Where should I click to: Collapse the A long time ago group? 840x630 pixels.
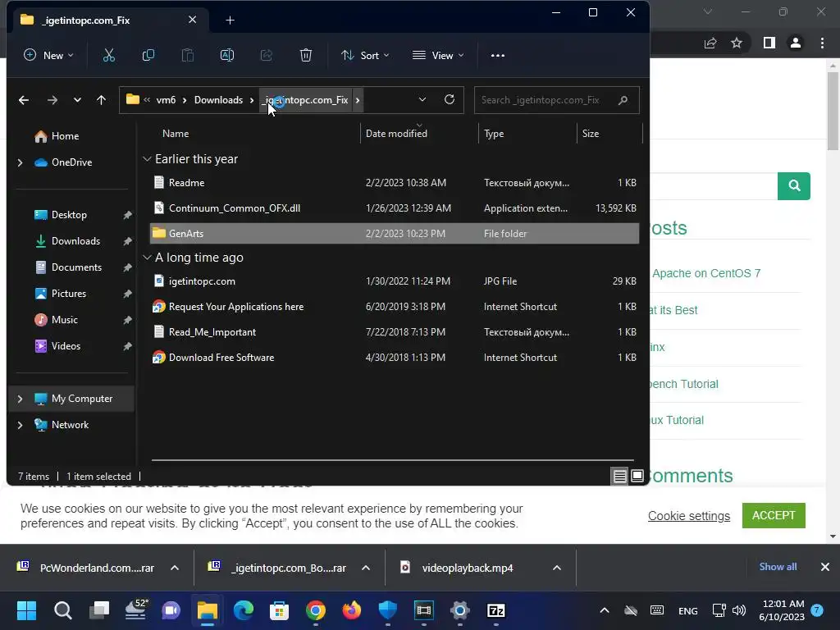click(x=147, y=258)
